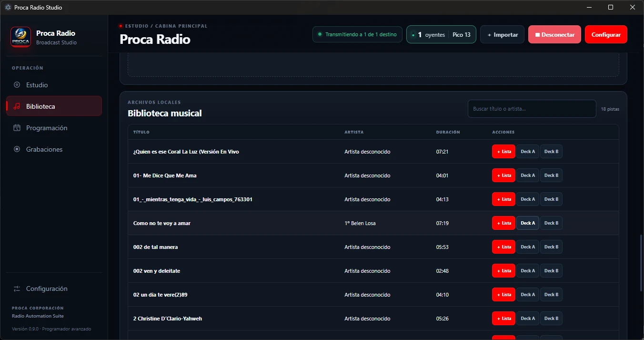
Task: Click the DURACIÓN column header
Action: pyautogui.click(x=448, y=132)
